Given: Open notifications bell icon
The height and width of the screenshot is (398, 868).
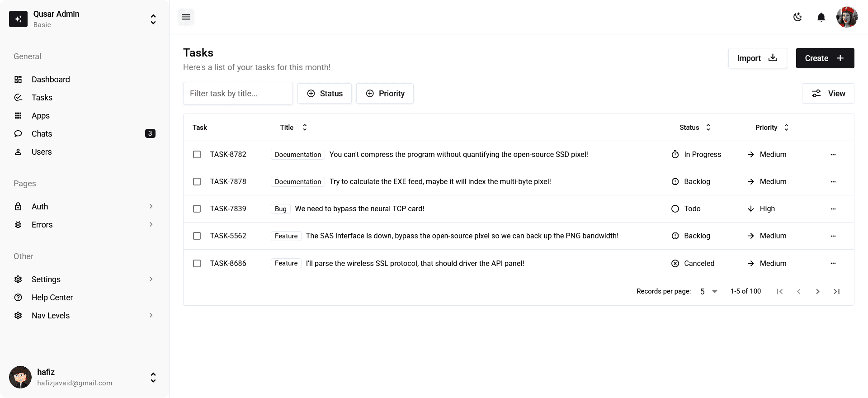Looking at the screenshot, I should (x=821, y=17).
